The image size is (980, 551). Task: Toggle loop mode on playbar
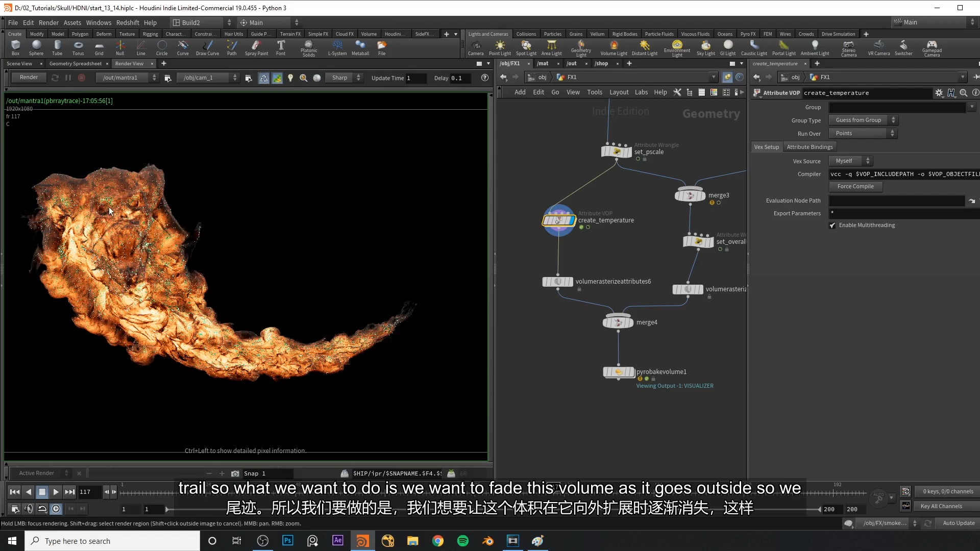(42, 509)
